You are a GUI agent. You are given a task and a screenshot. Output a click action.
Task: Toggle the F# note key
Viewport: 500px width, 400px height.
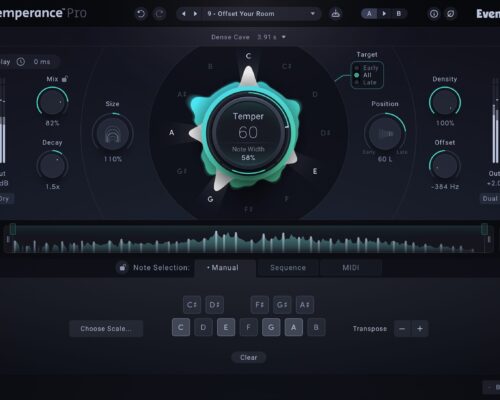260,305
